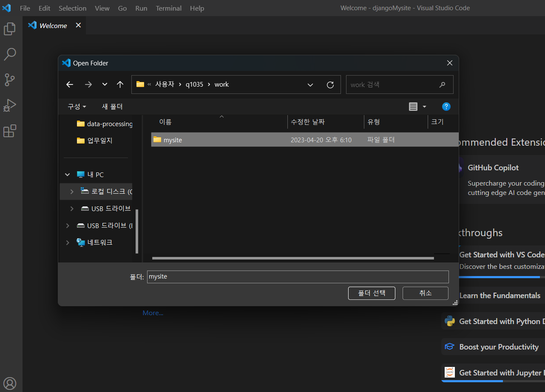This screenshot has height=392, width=545.
Task: Go forward in Open Folder dialog
Action: (x=88, y=85)
